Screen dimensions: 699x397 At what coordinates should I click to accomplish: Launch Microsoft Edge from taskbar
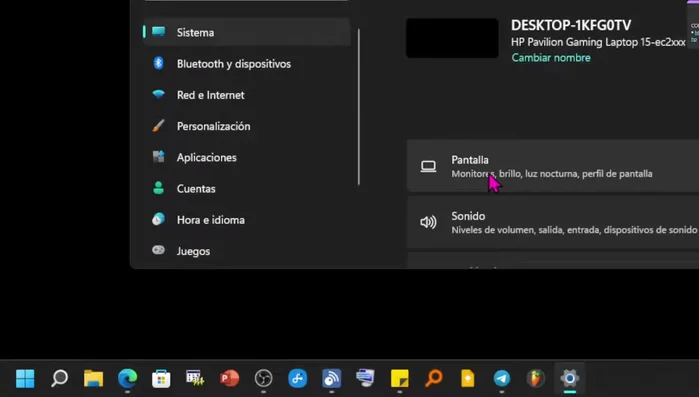127,378
